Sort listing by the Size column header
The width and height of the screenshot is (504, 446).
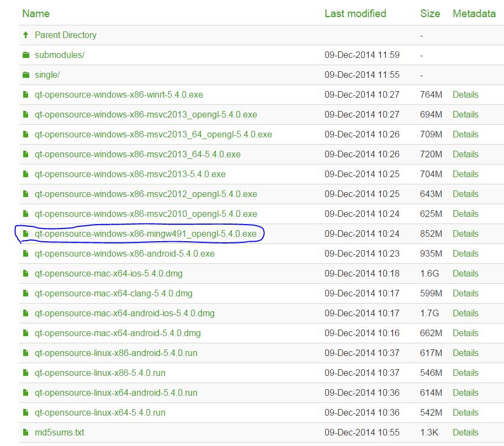click(429, 13)
